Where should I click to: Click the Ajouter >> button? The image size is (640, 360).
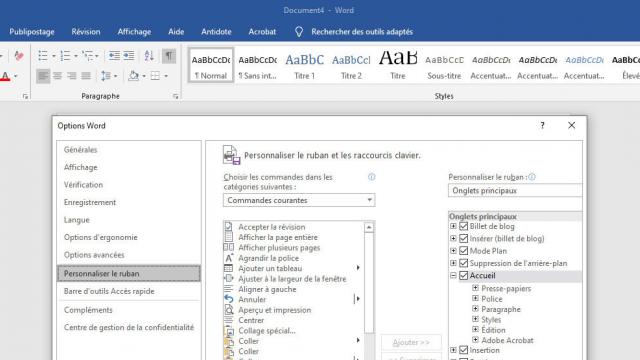coord(411,343)
